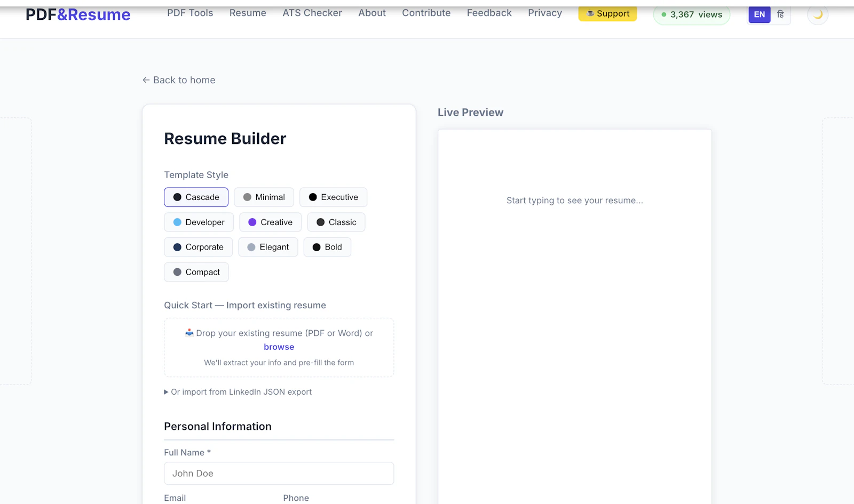Open the About page
The height and width of the screenshot is (504, 854).
click(372, 13)
